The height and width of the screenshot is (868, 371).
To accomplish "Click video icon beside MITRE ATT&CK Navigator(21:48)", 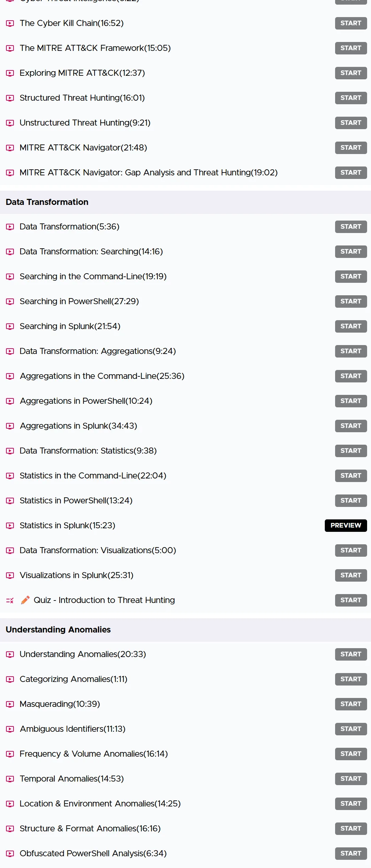I will pos(10,148).
